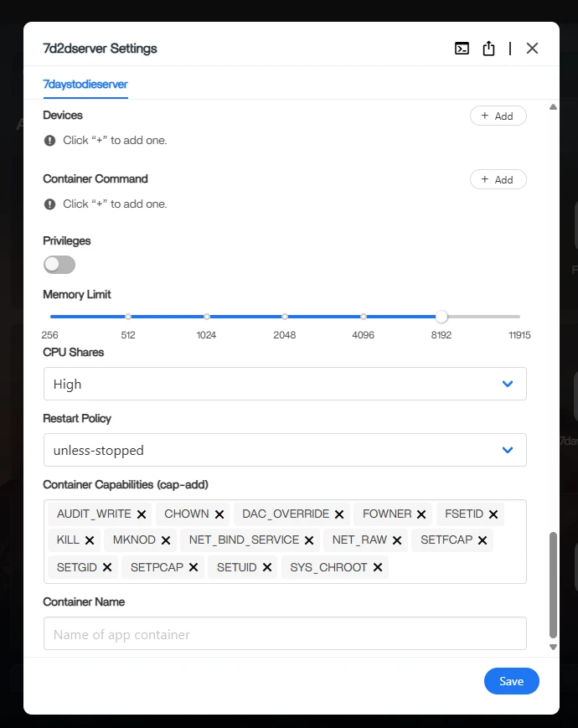
Task: Remove the AUDIT_WRITE capability tag
Action: click(142, 514)
